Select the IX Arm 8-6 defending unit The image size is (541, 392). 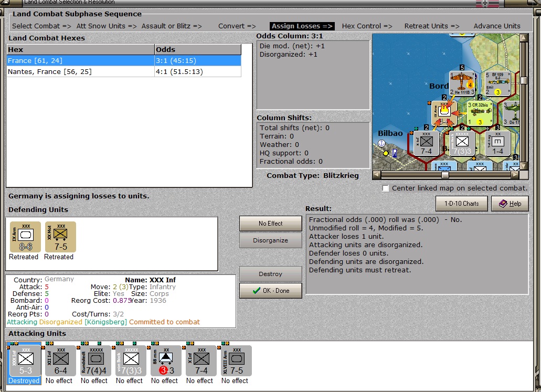(x=26, y=237)
